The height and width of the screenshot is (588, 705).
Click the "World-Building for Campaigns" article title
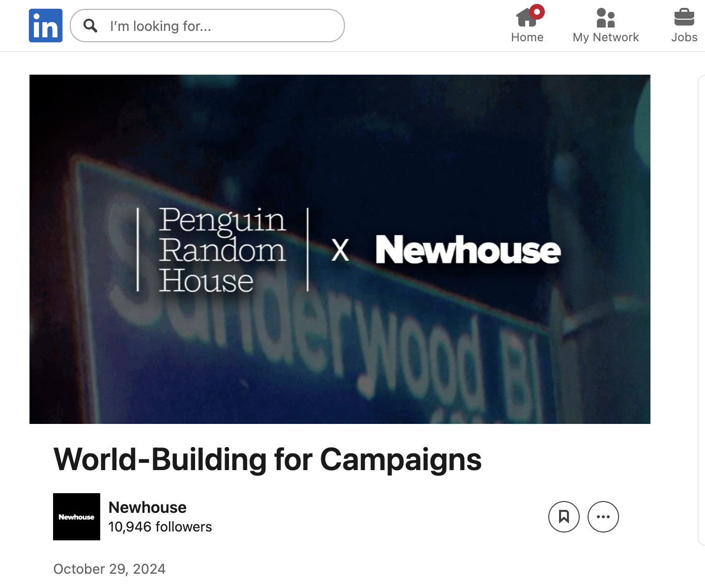click(268, 460)
